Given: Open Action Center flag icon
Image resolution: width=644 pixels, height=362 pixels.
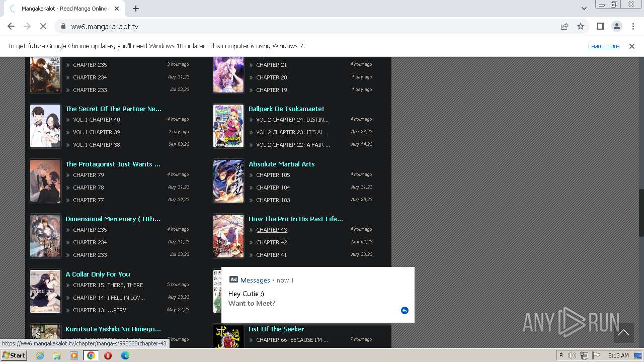Looking at the screenshot, I should click(596, 355).
